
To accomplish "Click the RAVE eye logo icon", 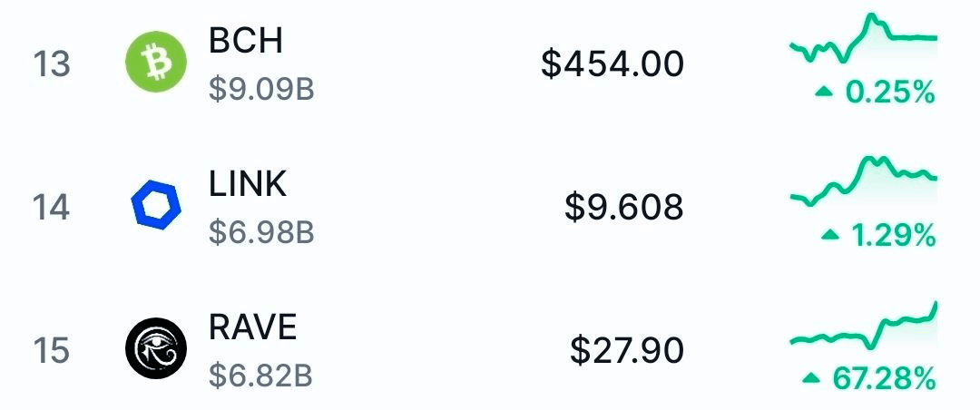I will point(155,349).
